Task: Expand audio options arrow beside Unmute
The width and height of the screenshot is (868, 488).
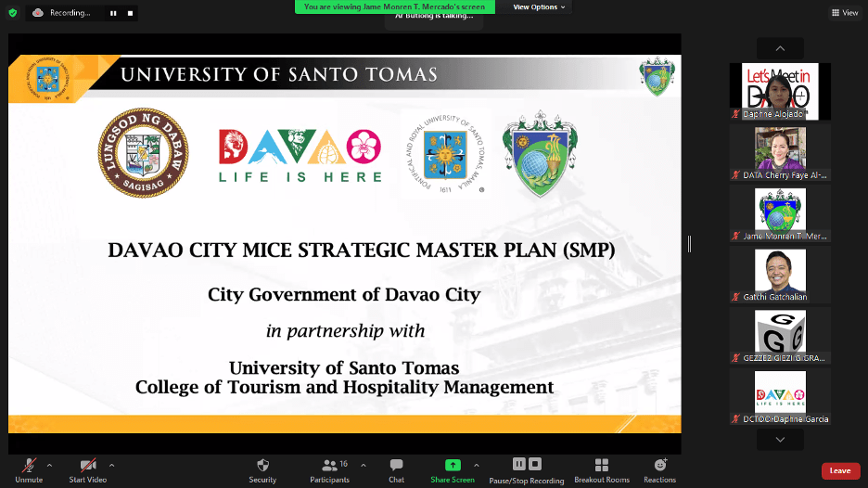Action: click(50, 466)
